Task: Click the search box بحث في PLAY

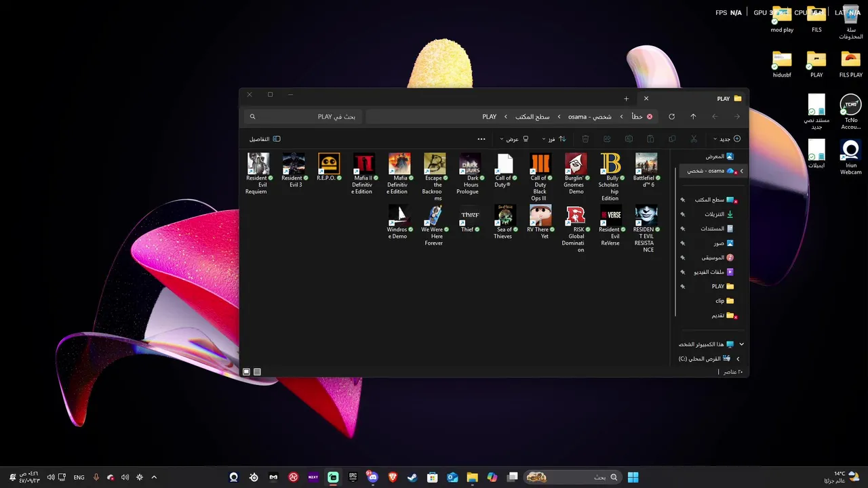Action: (302, 117)
